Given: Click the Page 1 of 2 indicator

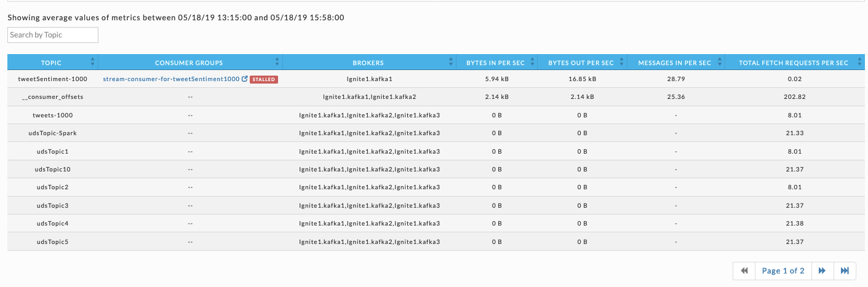Looking at the screenshot, I should 783,271.
